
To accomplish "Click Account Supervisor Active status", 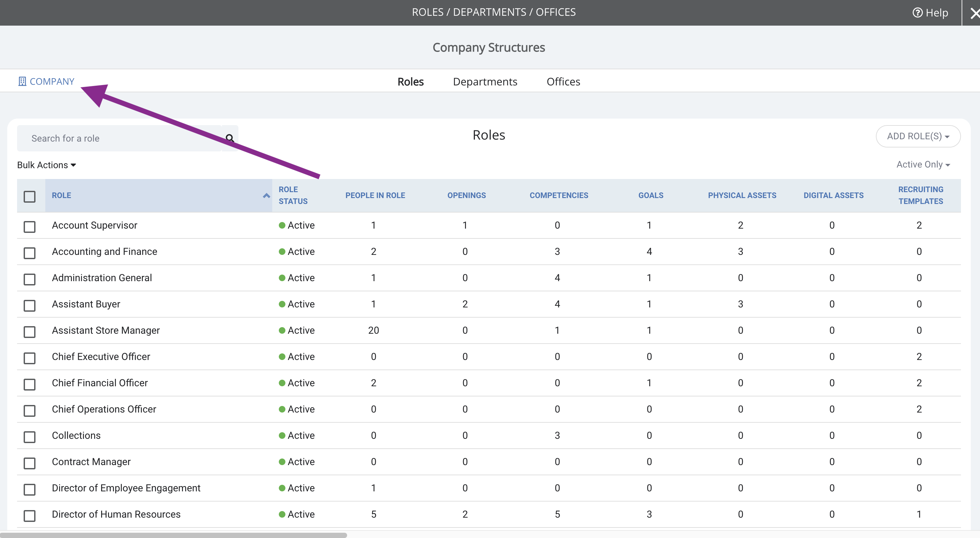I will pos(296,225).
